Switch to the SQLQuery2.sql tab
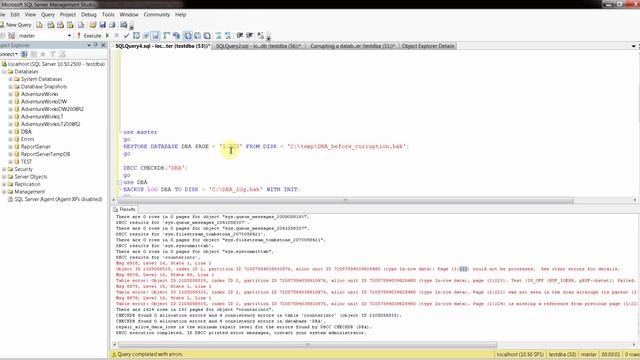 (x=259, y=46)
